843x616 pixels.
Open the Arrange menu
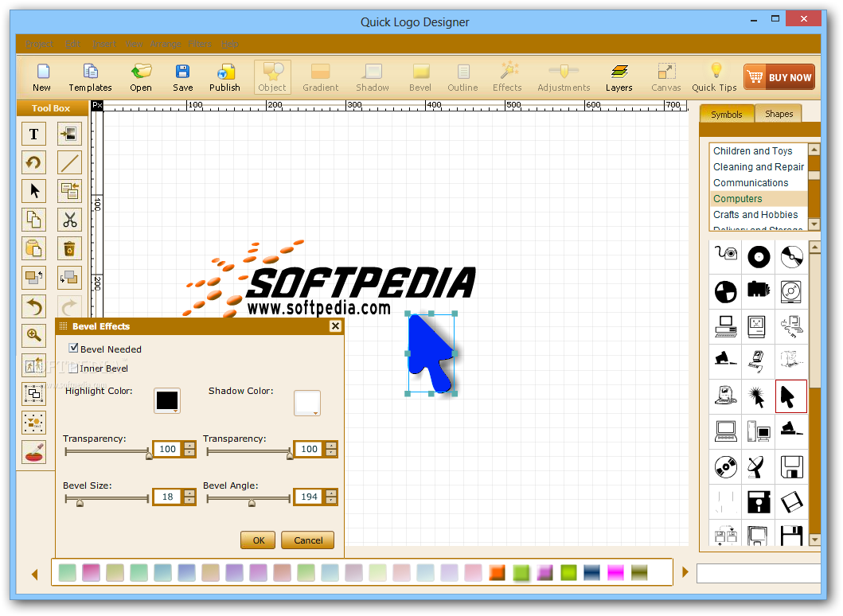pyautogui.click(x=166, y=44)
